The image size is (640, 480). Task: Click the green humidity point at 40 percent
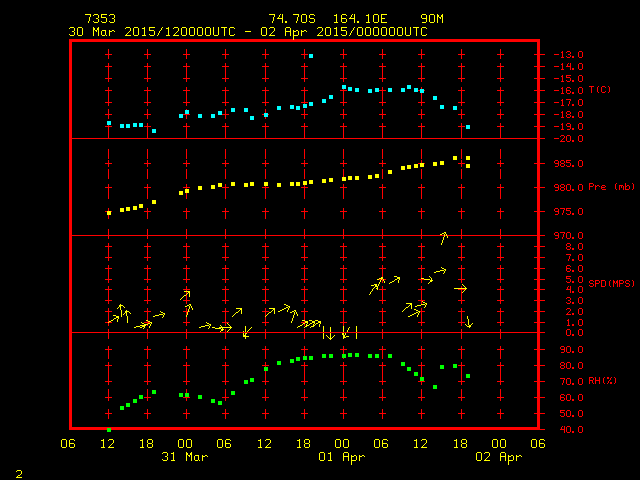pyautogui.click(x=109, y=429)
